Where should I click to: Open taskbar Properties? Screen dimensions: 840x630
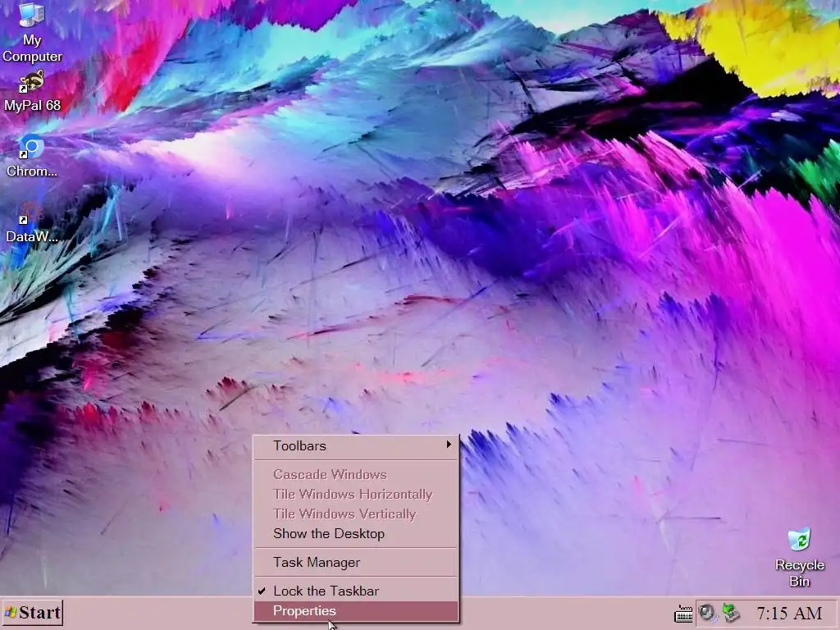click(x=356, y=610)
